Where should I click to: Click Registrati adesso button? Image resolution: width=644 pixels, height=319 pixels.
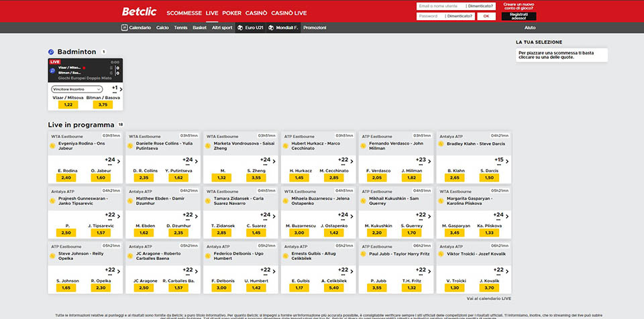(x=519, y=17)
